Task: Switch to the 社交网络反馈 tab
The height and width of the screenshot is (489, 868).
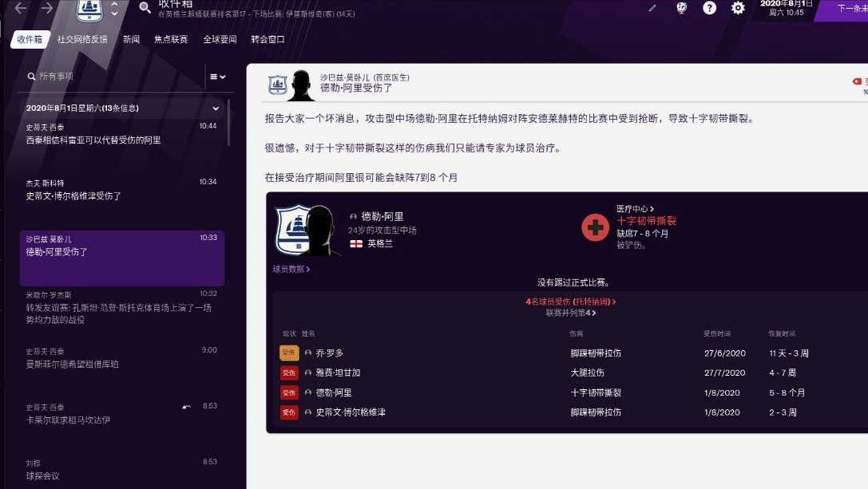Action: click(x=82, y=39)
